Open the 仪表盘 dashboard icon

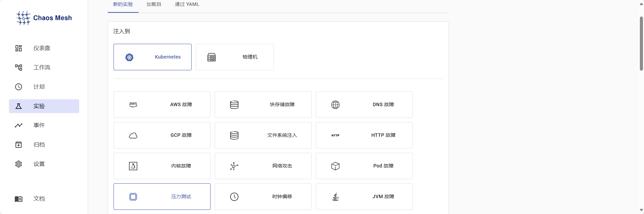pyautogui.click(x=19, y=48)
